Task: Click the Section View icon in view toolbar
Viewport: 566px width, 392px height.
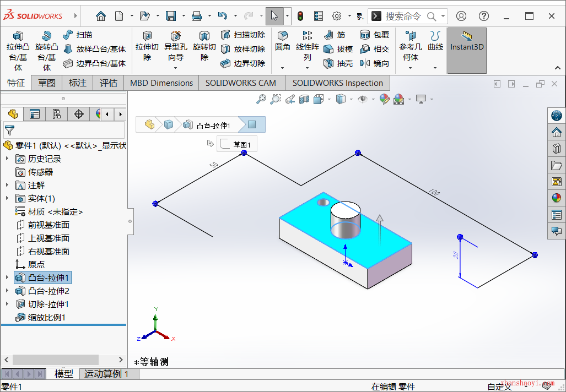Action: (x=304, y=99)
